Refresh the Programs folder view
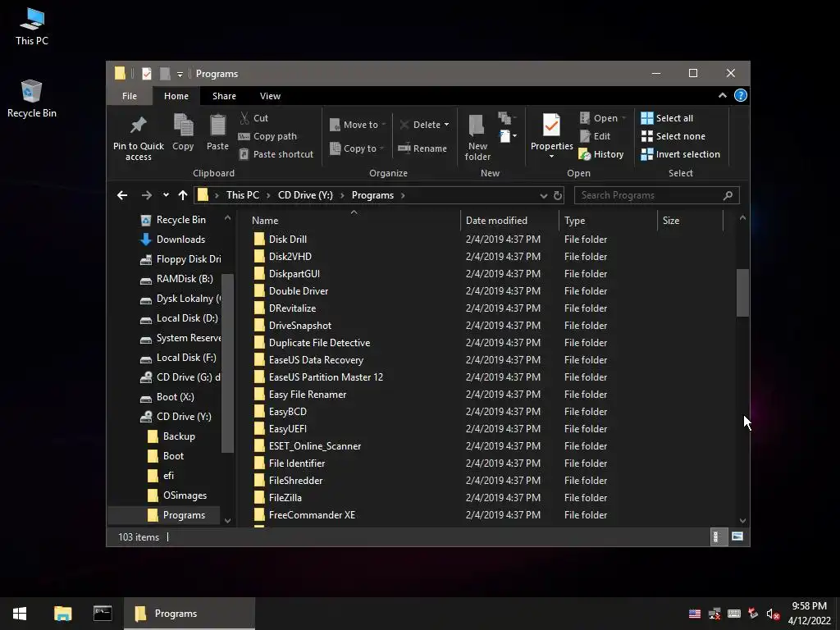Viewport: 840px width, 630px height. (x=558, y=195)
